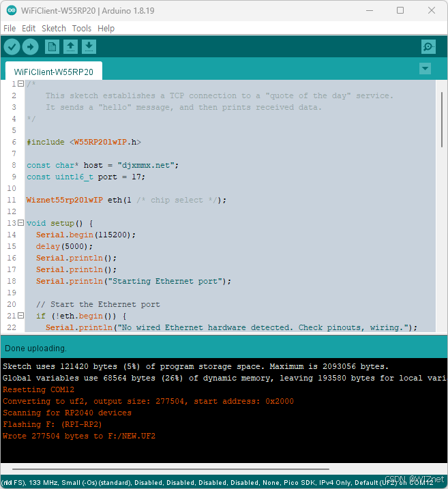Click the "Converting to uf2" console line

pyautogui.click(x=148, y=401)
